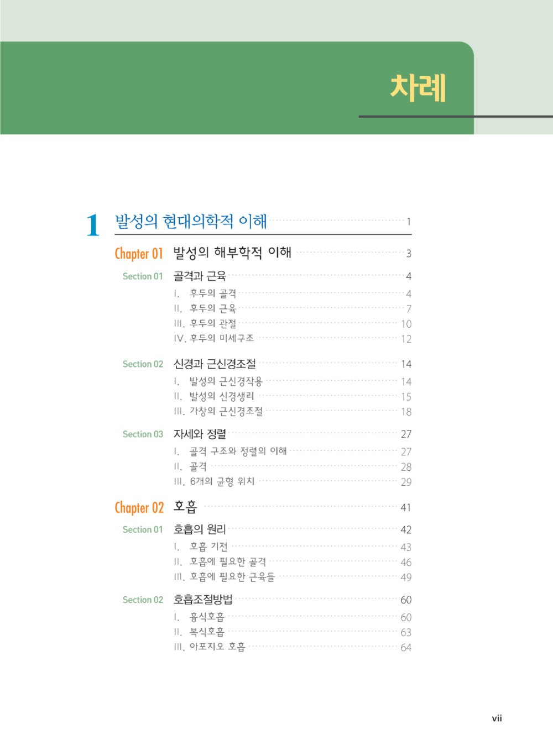553x756 pixels.
Task: Click page number 3 for Chapter 01
Action: coord(409,254)
